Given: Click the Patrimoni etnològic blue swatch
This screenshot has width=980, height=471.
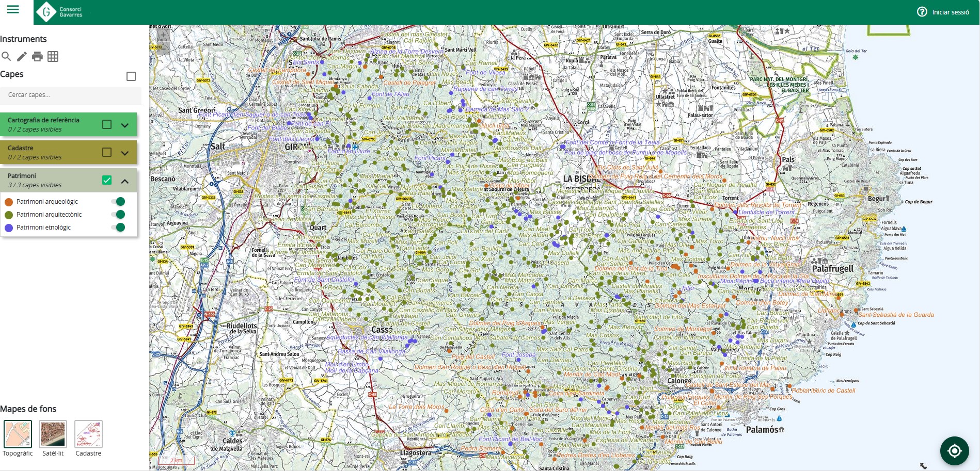Looking at the screenshot, I should pos(9,228).
